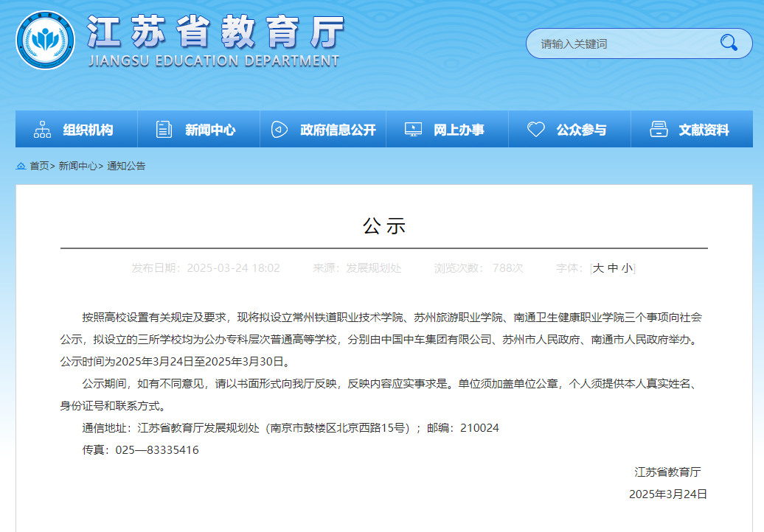The height and width of the screenshot is (532, 764).
Task: Open 通知公告 breadcrumb link
Action: coord(126,166)
